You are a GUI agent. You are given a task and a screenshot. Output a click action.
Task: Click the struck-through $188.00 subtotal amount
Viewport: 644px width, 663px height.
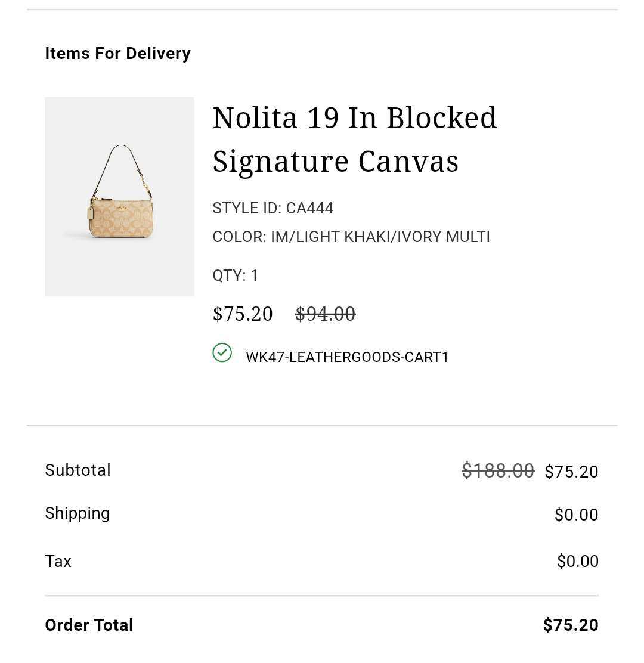pos(497,471)
